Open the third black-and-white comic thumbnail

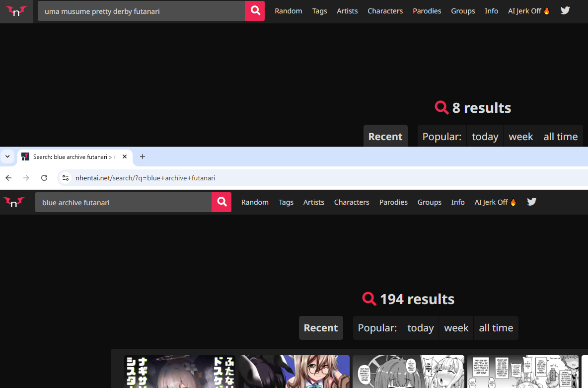coord(409,372)
